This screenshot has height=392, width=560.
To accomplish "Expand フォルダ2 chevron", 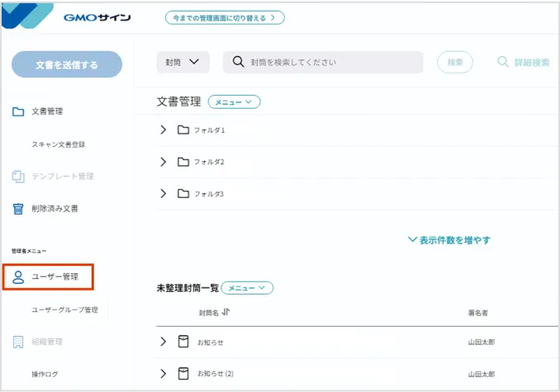I will 164,162.
